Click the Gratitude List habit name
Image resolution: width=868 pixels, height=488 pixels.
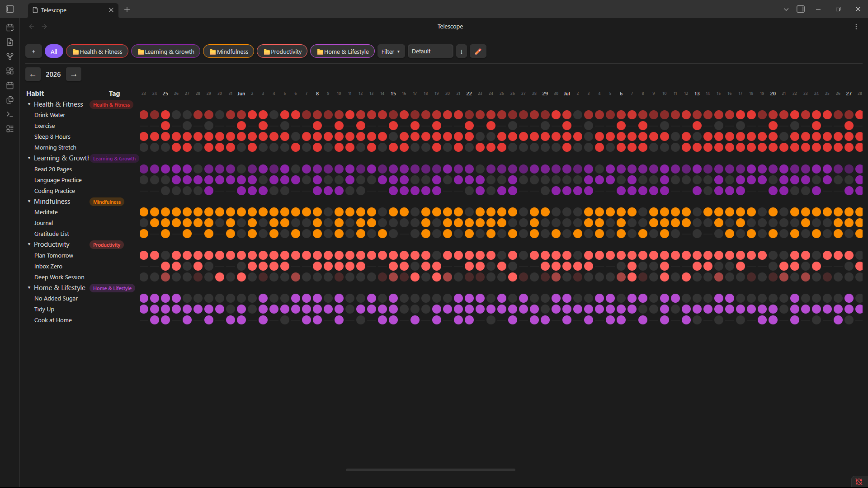(52, 234)
